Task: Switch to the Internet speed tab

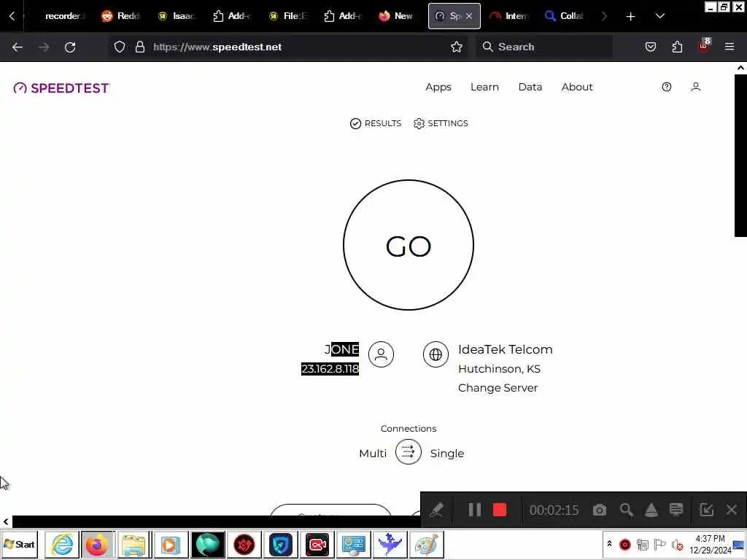Action: [x=509, y=16]
